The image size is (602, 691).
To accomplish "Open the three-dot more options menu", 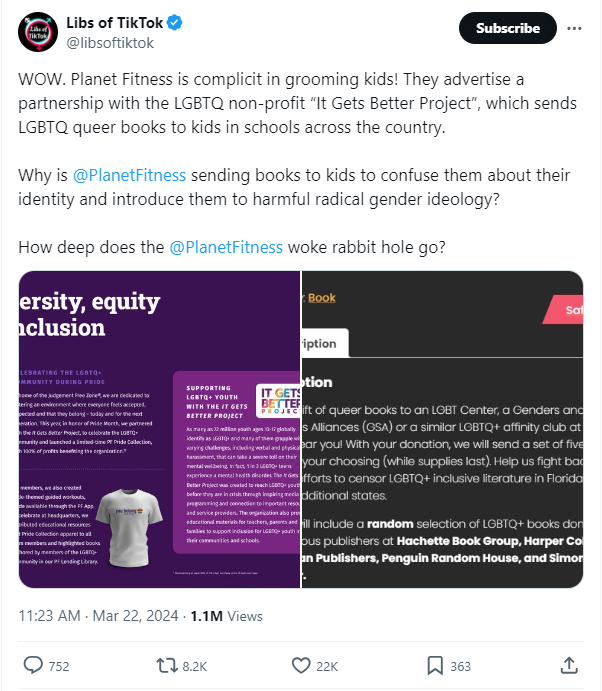I will [x=573, y=29].
